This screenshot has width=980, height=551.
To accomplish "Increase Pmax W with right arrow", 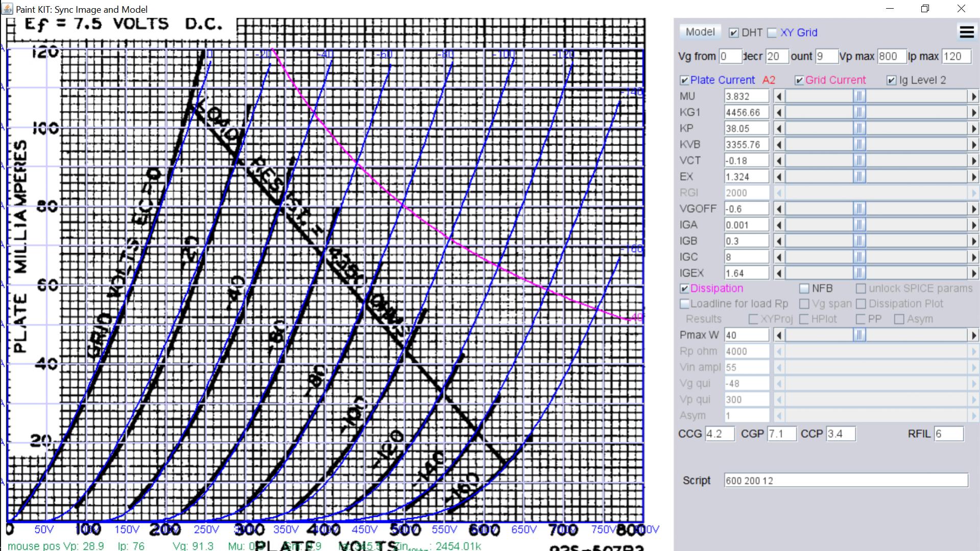I will click(x=974, y=336).
